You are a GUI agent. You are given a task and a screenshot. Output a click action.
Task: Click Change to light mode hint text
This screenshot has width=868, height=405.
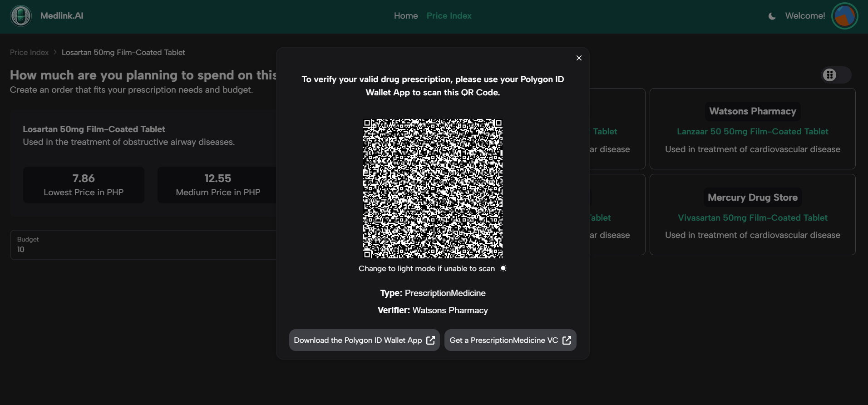coord(427,268)
